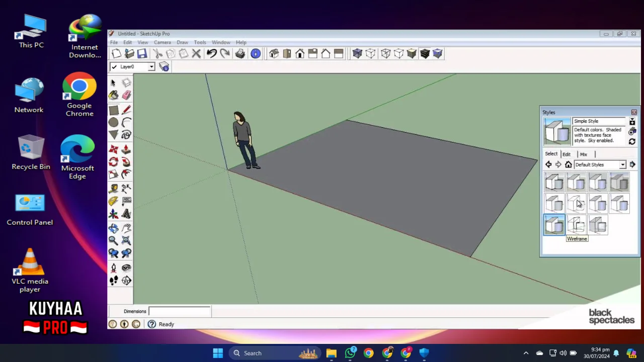Select the 3D Text tool
Image resolution: width=644 pixels, height=362 pixels.
[x=126, y=214]
